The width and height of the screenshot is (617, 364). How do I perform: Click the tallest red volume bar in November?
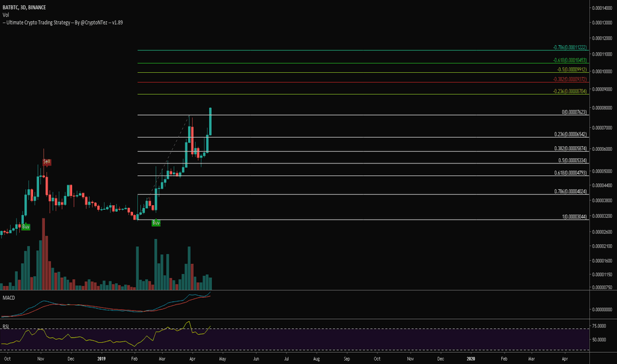(x=44, y=254)
